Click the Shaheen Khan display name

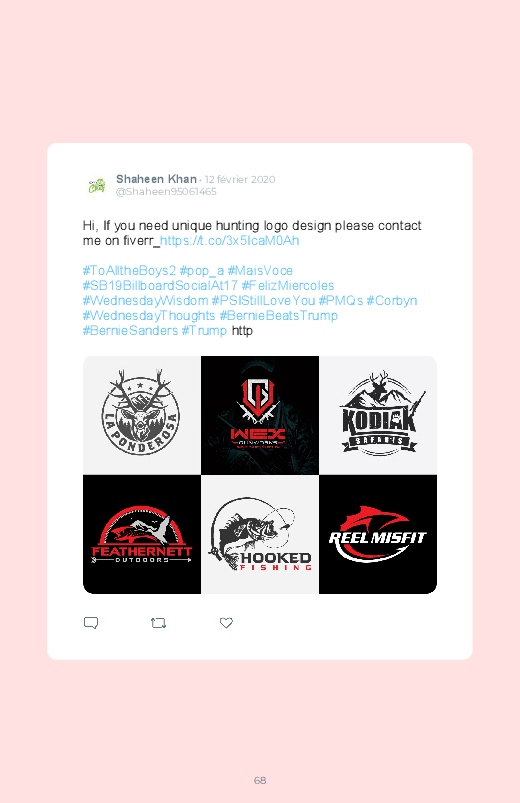(156, 179)
